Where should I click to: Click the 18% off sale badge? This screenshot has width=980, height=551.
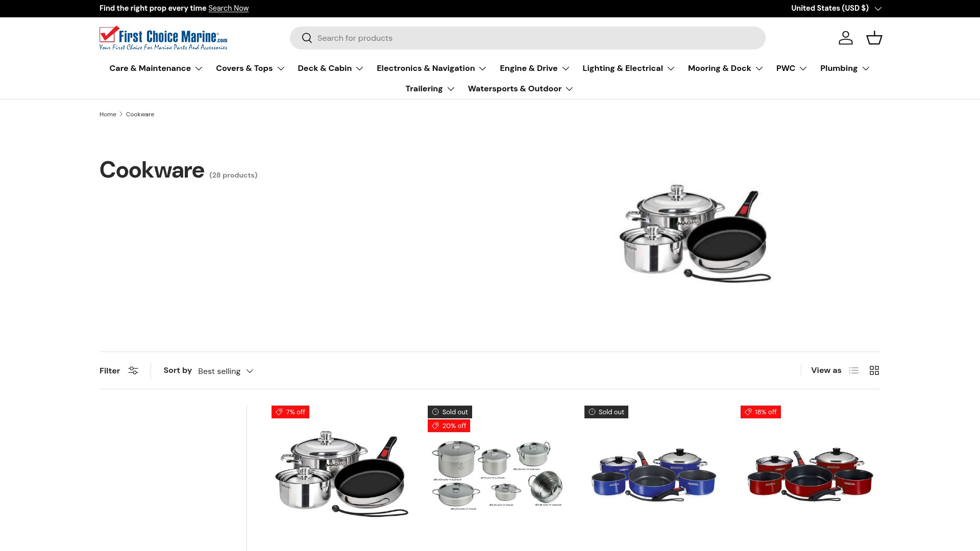tap(761, 412)
